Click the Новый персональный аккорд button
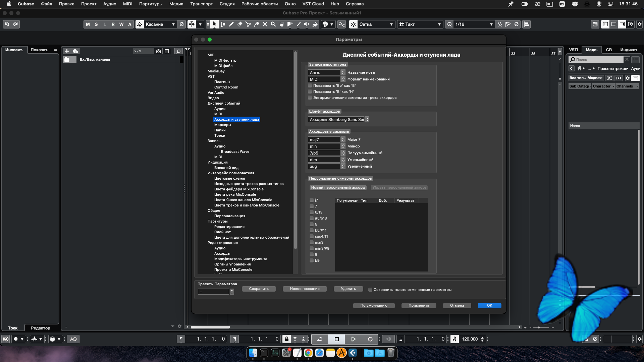This screenshot has height=362, width=644. 337,187
